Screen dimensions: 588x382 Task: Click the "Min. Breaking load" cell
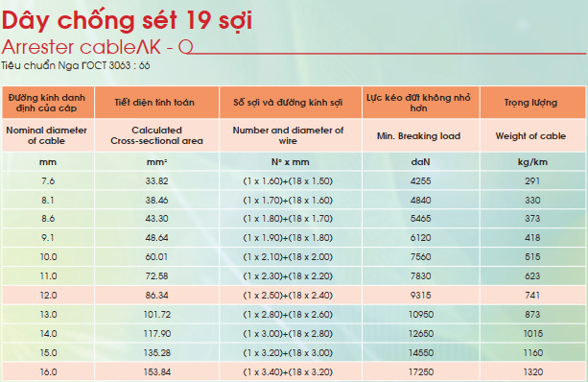pos(418,136)
